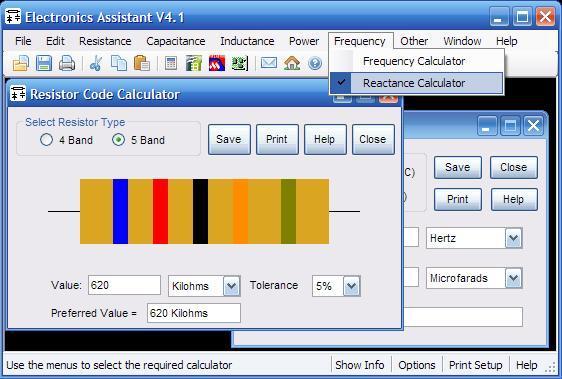Image resolution: width=562 pixels, height=379 pixels.
Task: Select the 4 Band resistor type
Action: [66, 140]
